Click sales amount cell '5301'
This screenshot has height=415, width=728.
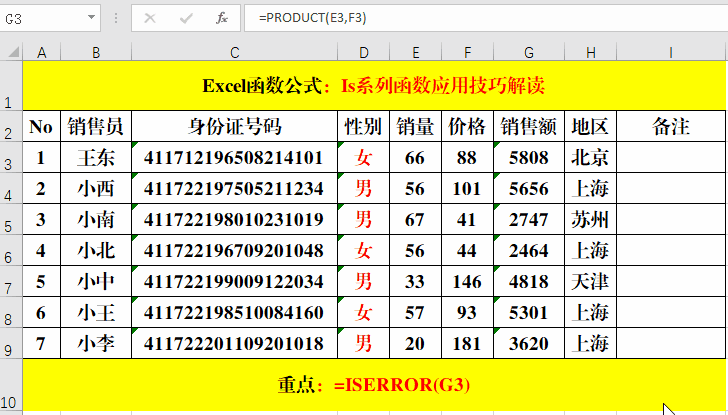click(x=529, y=313)
